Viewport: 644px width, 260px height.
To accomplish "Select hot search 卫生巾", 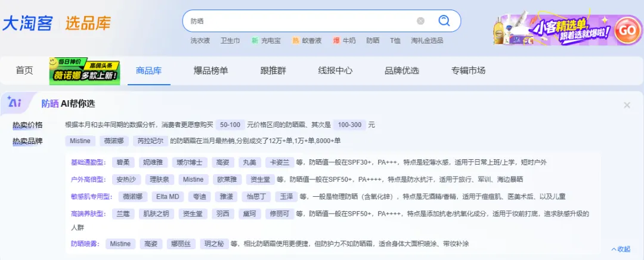I will (230, 41).
